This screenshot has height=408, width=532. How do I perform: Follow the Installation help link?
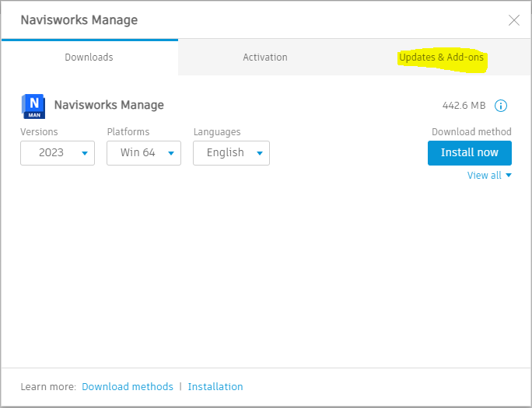tap(215, 386)
